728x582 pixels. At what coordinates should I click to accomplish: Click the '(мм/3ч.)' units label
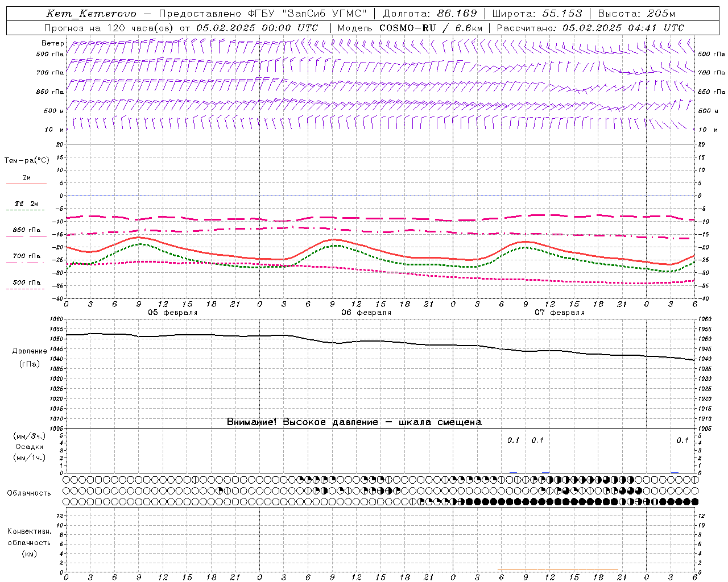[30, 436]
